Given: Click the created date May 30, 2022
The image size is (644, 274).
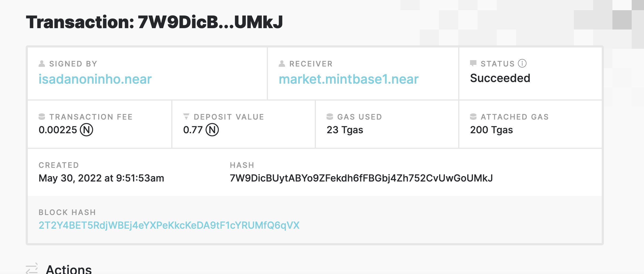Looking at the screenshot, I should (x=101, y=178).
